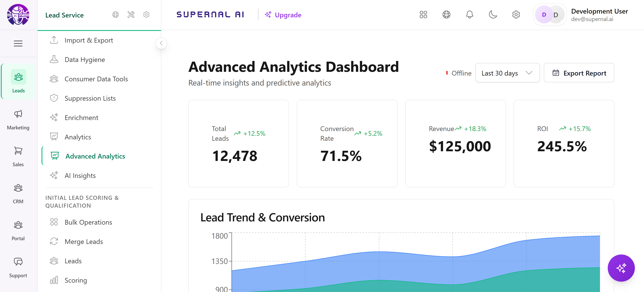Open the notifications bell
This screenshot has height=292, width=644.
pyautogui.click(x=469, y=15)
